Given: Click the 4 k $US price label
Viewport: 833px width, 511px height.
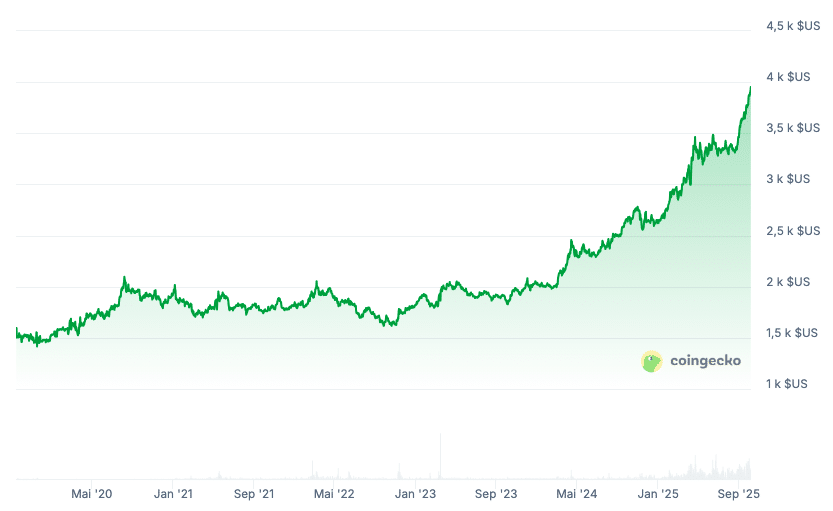Looking at the screenshot, I should pos(788,77).
